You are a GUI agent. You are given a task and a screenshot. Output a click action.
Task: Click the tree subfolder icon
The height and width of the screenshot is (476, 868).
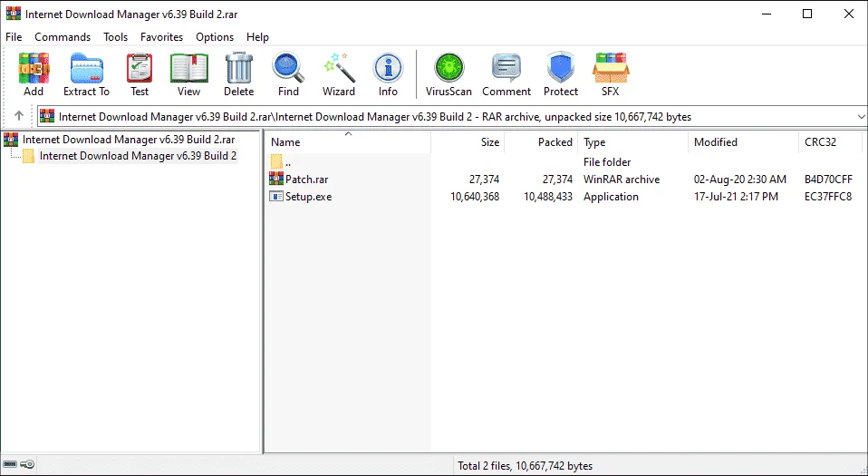[28, 156]
